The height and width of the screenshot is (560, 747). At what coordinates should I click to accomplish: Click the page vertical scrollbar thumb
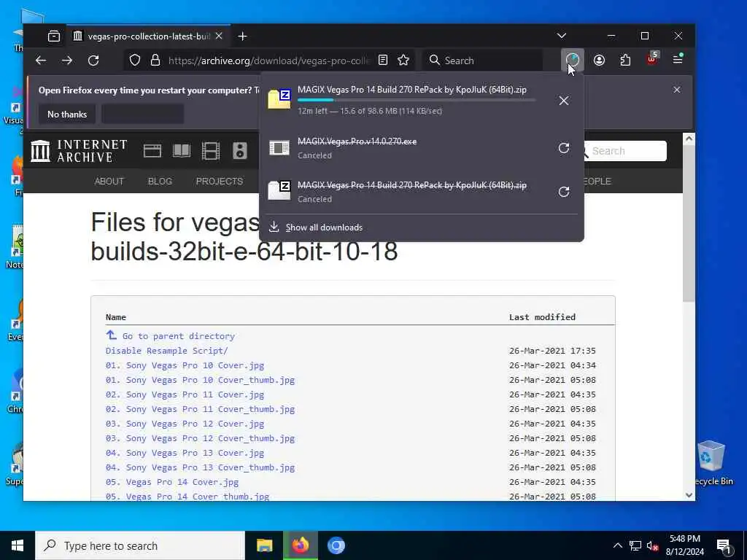click(689, 224)
